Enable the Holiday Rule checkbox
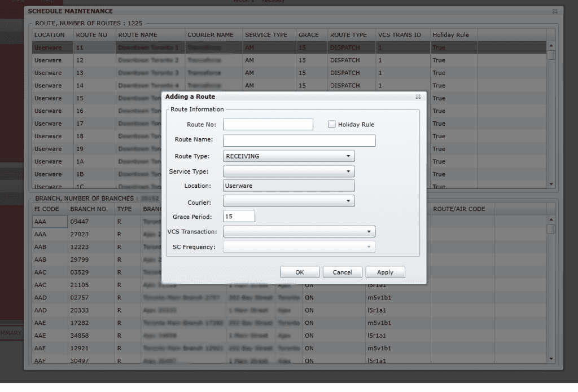The height and width of the screenshot is (392, 578). pyautogui.click(x=331, y=124)
